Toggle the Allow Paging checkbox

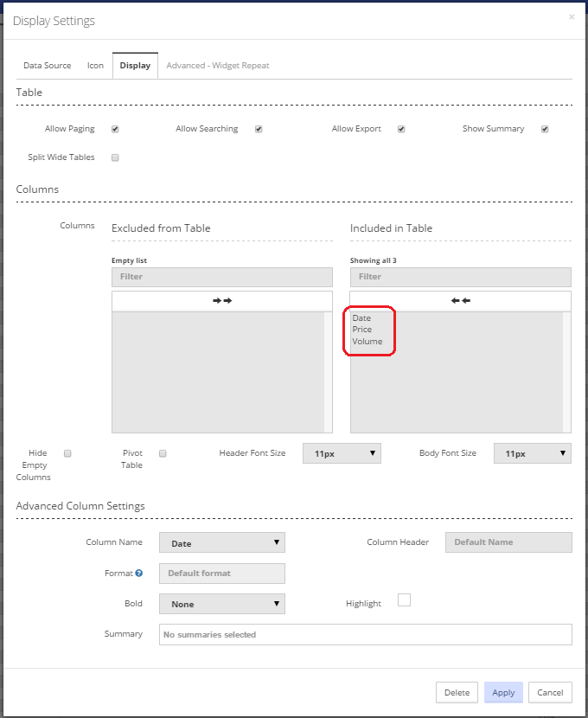tap(115, 129)
